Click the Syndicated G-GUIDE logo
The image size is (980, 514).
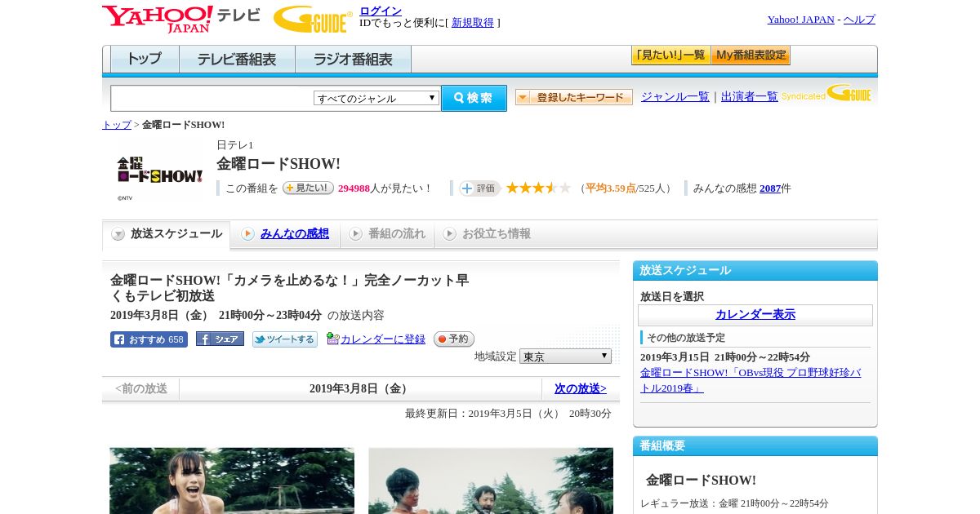[x=826, y=93]
